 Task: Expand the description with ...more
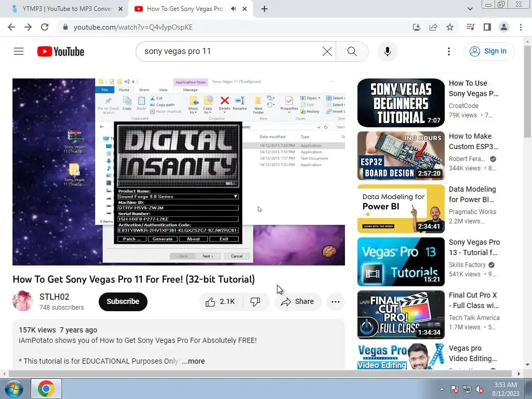[x=193, y=361]
